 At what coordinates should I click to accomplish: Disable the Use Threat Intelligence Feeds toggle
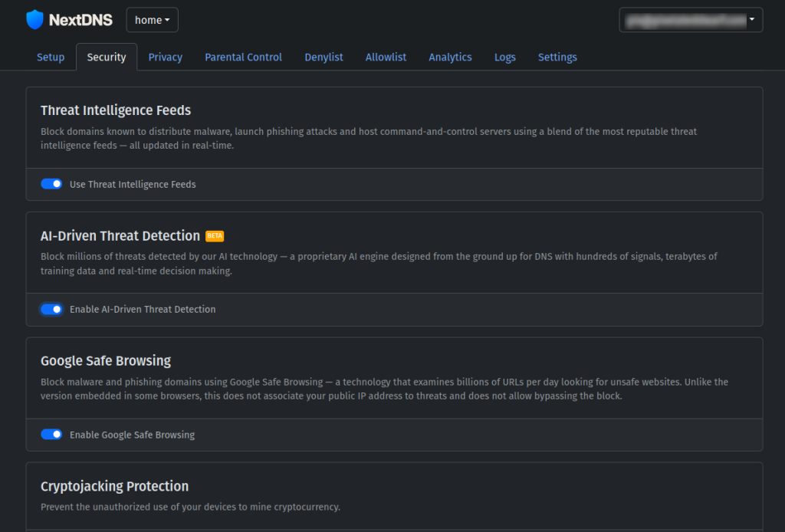(x=51, y=184)
